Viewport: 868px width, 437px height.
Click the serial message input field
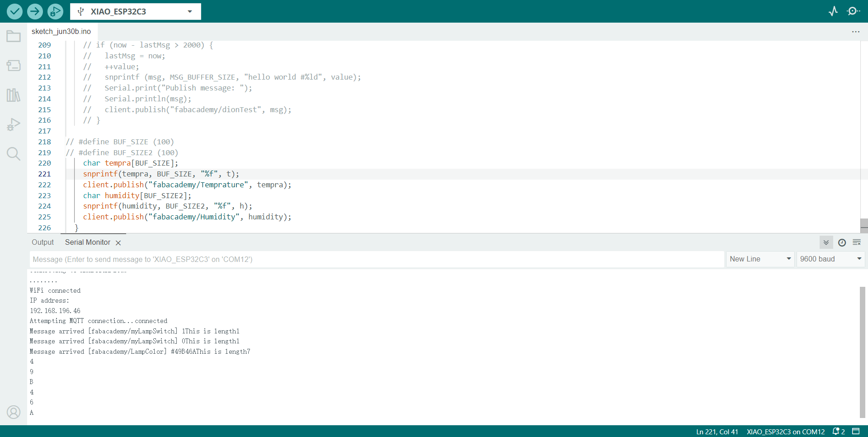tap(377, 259)
